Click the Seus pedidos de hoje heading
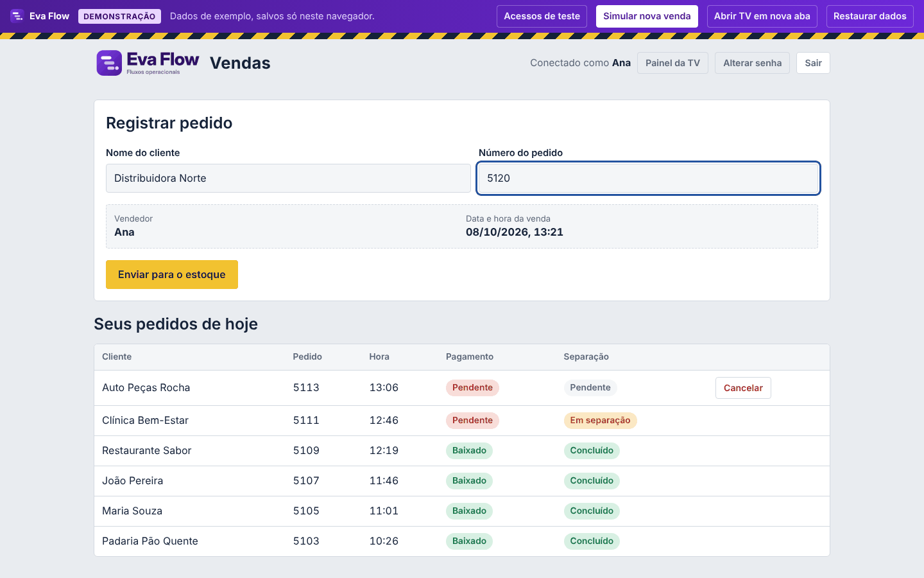 click(x=176, y=324)
